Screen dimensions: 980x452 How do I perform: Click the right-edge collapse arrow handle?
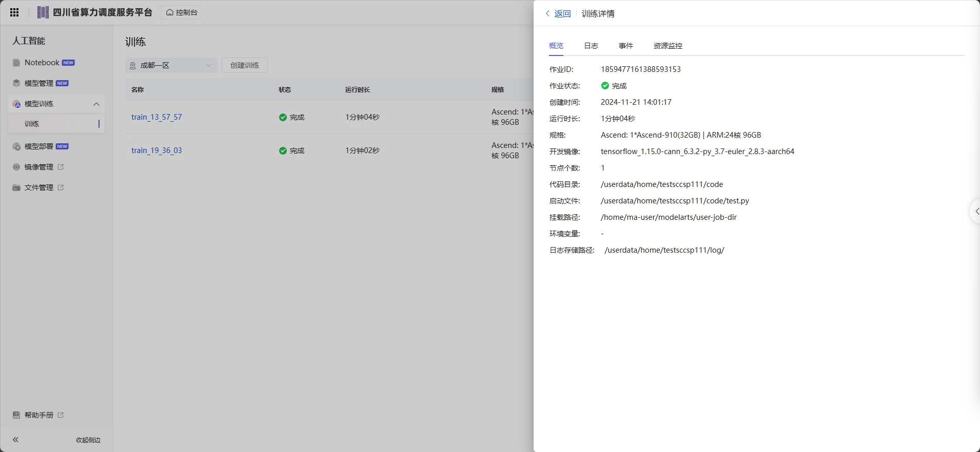(976, 211)
